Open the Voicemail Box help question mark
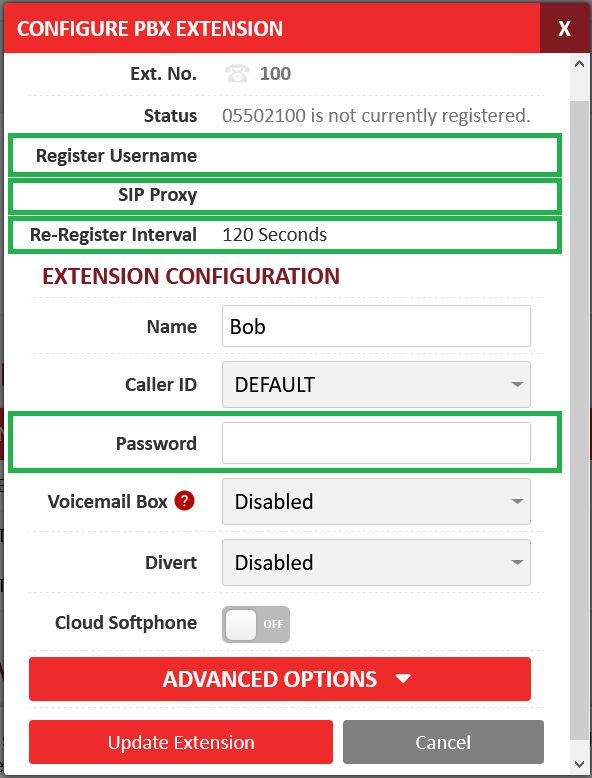This screenshot has height=778, width=592. click(x=184, y=501)
